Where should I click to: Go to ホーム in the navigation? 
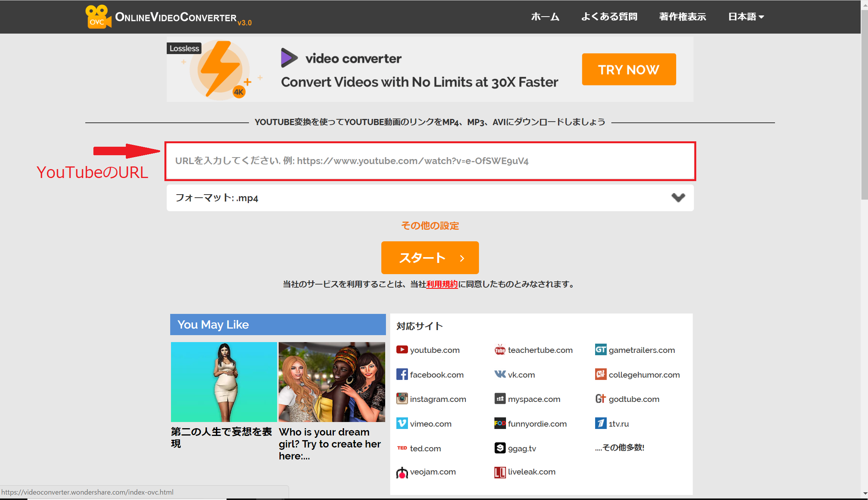[x=545, y=17]
